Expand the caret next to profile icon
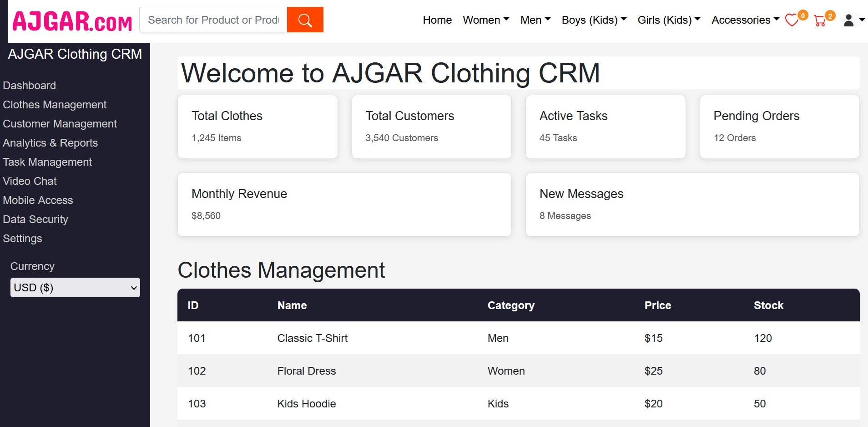Viewport: 868px width, 427px height. 863,20
